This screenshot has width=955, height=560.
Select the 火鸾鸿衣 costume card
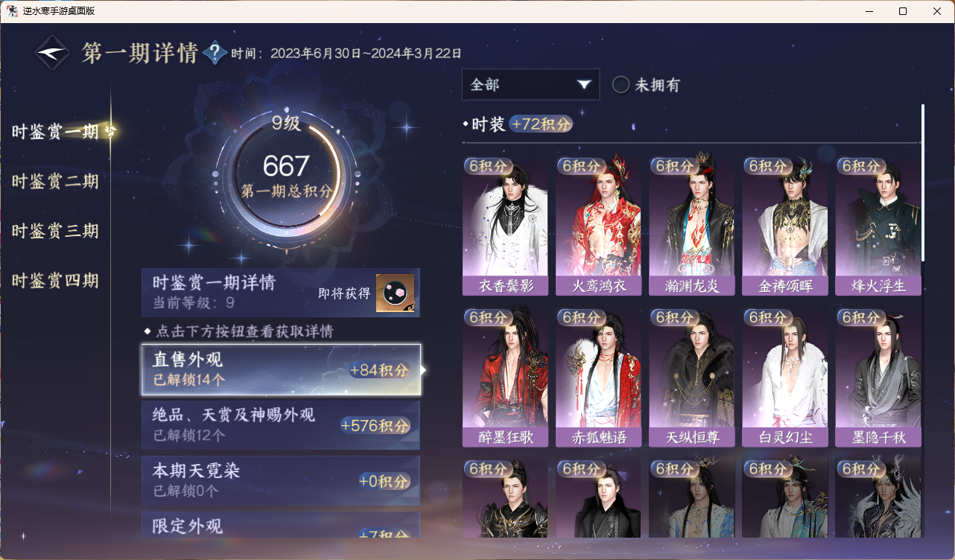598,226
